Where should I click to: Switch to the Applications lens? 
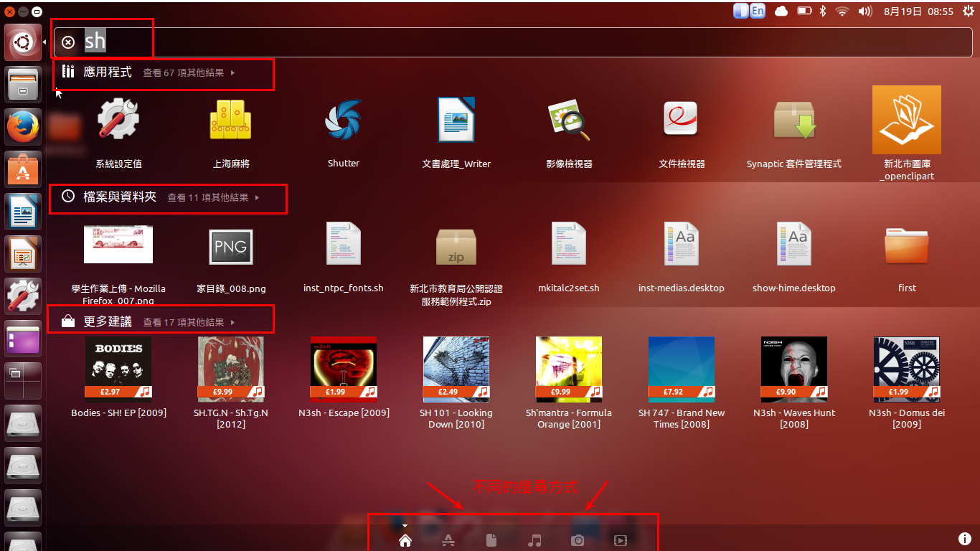tap(448, 541)
